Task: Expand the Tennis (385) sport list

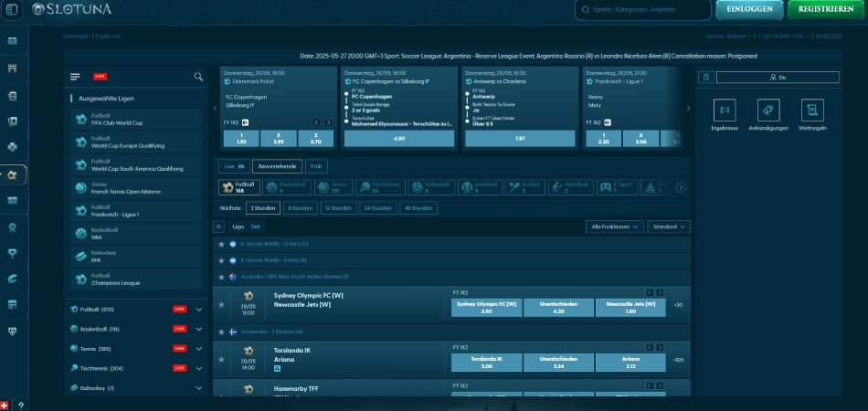Action: click(x=199, y=349)
